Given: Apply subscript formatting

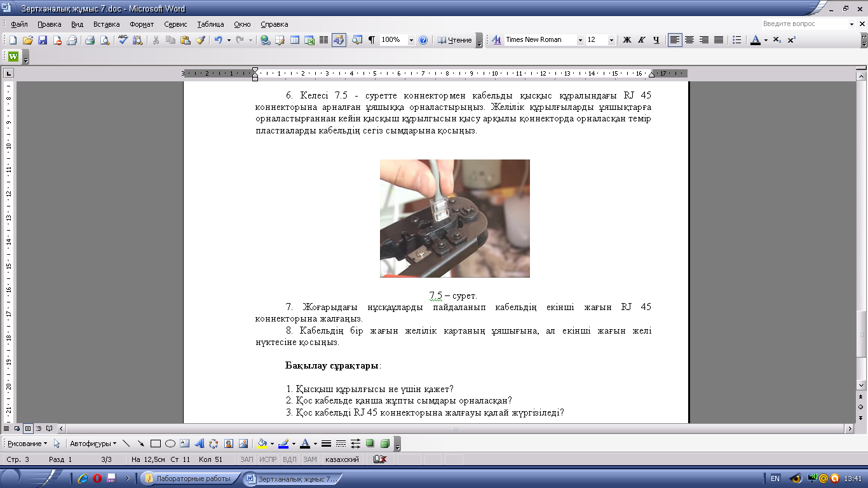Looking at the screenshot, I should click(x=777, y=40).
